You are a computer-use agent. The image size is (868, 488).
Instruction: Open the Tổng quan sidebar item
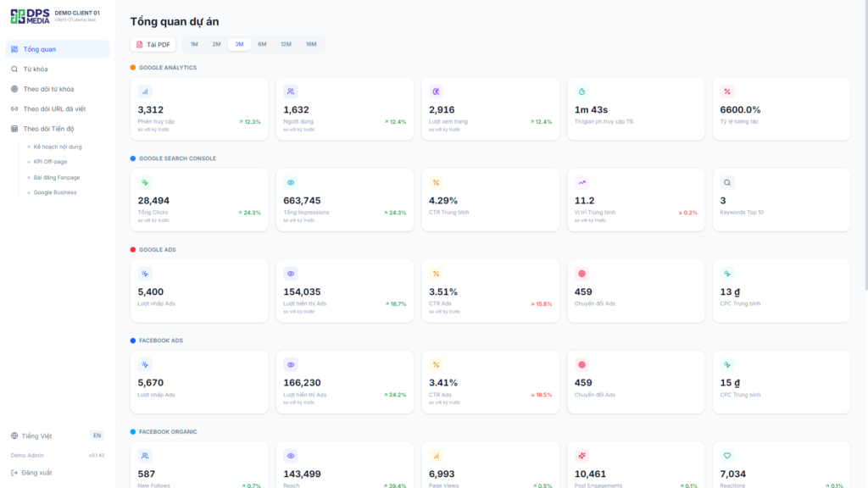58,49
